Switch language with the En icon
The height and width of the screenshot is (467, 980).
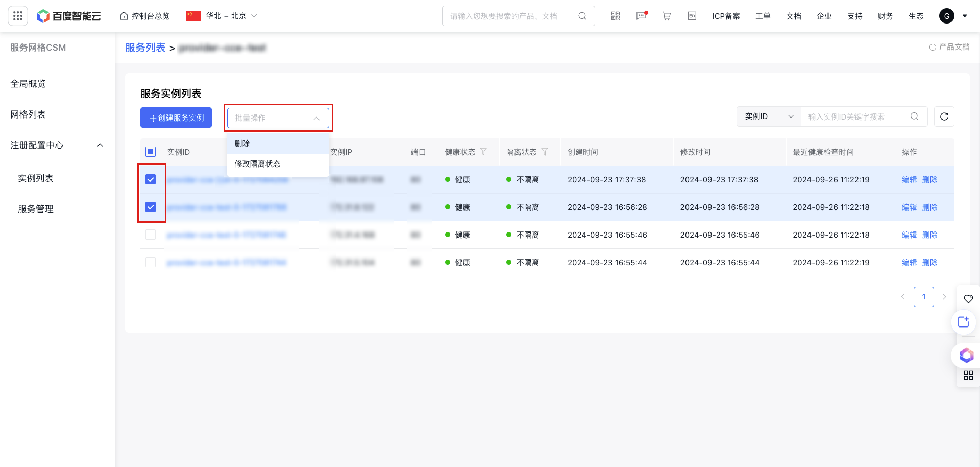pyautogui.click(x=692, y=16)
